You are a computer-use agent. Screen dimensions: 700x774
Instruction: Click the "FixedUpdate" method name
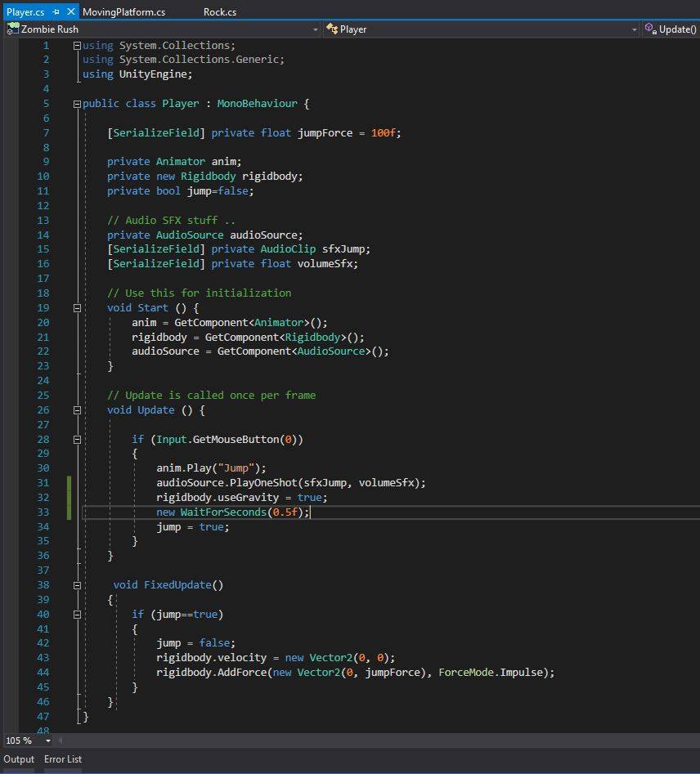coord(177,585)
